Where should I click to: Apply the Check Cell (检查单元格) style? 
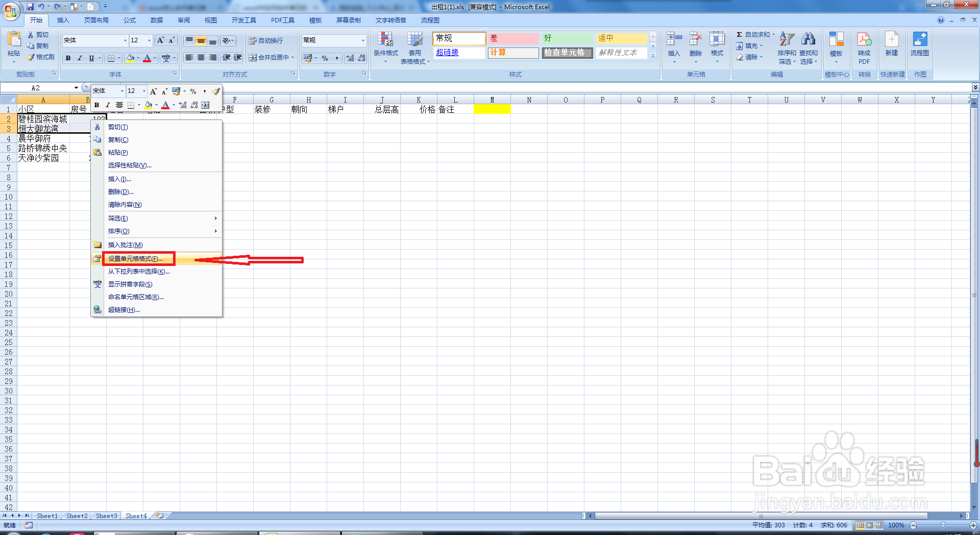pos(568,53)
